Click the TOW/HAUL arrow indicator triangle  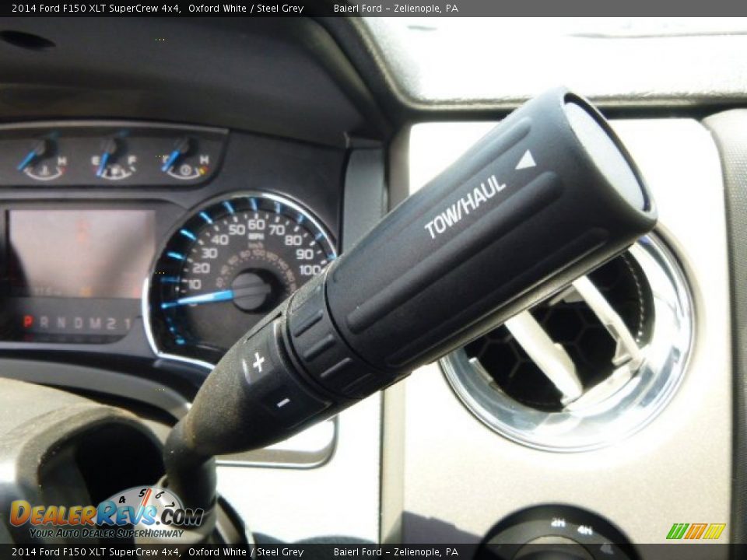pyautogui.click(x=526, y=160)
